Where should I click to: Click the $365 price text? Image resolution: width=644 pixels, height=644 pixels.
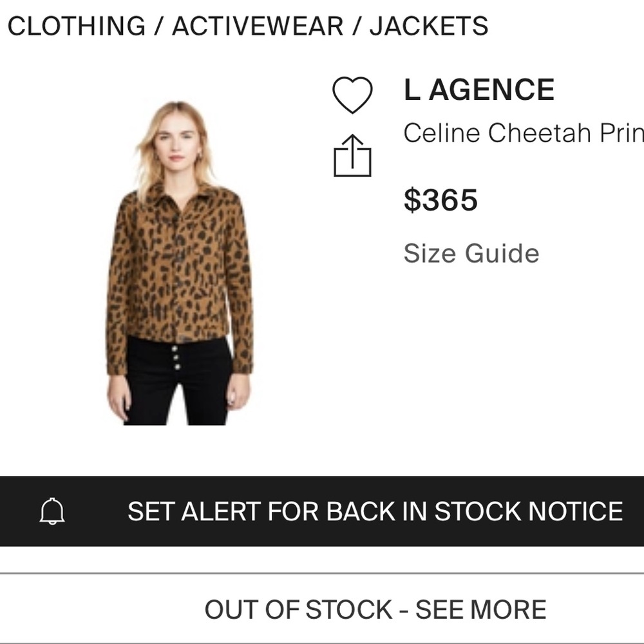pos(440,200)
